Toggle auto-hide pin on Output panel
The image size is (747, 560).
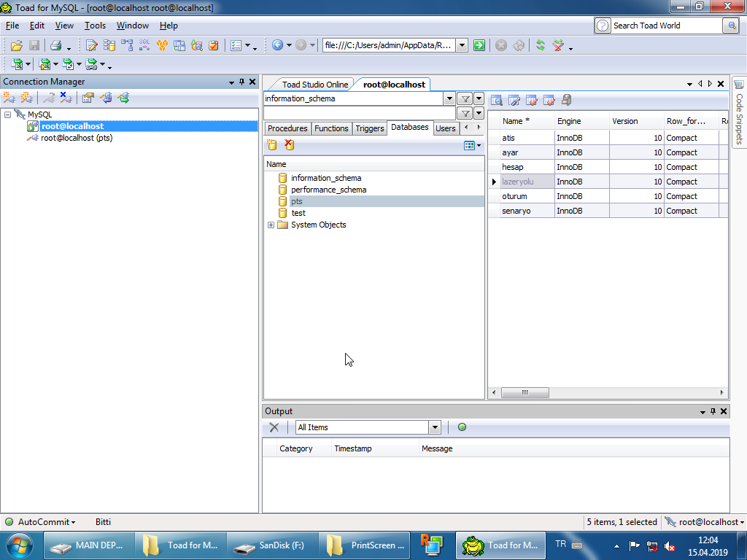click(713, 411)
